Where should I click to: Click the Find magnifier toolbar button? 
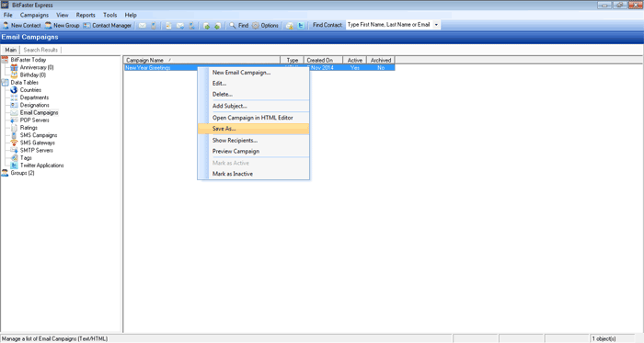(x=238, y=26)
